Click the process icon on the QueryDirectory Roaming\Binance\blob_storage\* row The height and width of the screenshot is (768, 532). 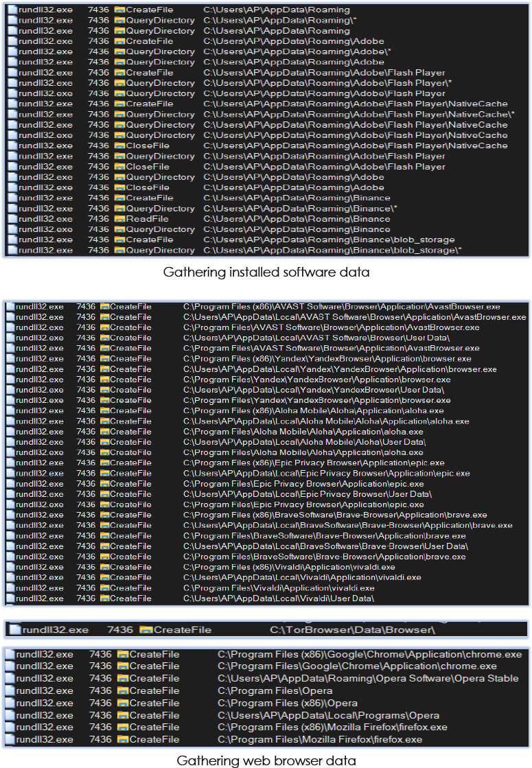click(x=12, y=251)
